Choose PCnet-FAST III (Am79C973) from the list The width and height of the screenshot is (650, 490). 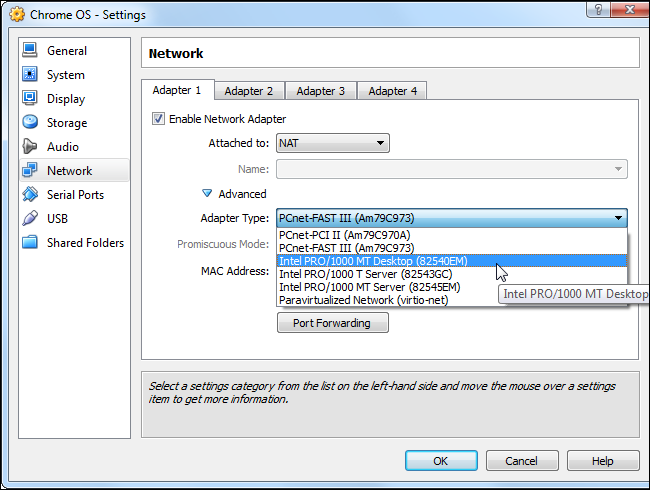(452, 248)
